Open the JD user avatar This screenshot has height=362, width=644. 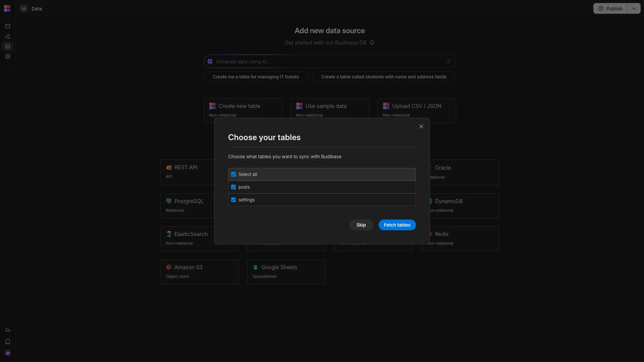tap(8, 353)
